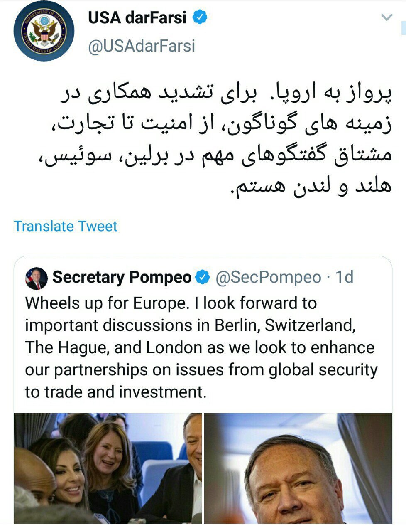Open Secretary Pompeo's small avatar
The image size is (406, 532).
pos(37,278)
